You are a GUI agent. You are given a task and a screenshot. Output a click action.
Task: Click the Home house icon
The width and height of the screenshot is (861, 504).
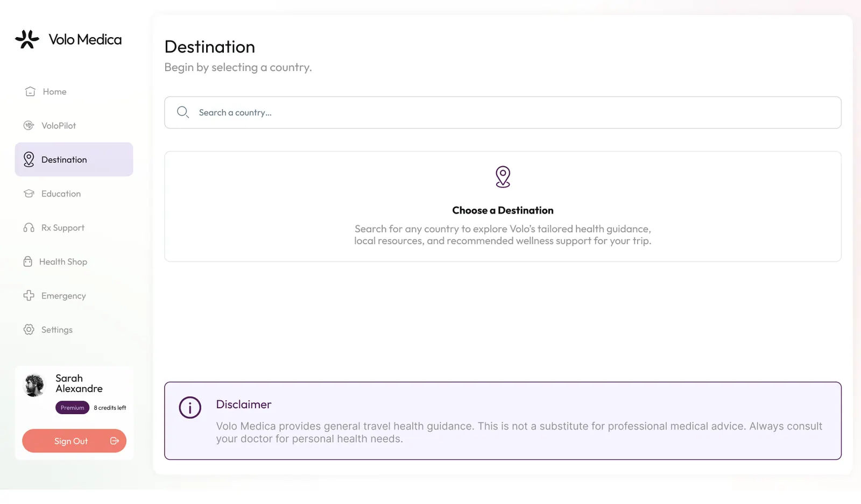(x=30, y=91)
